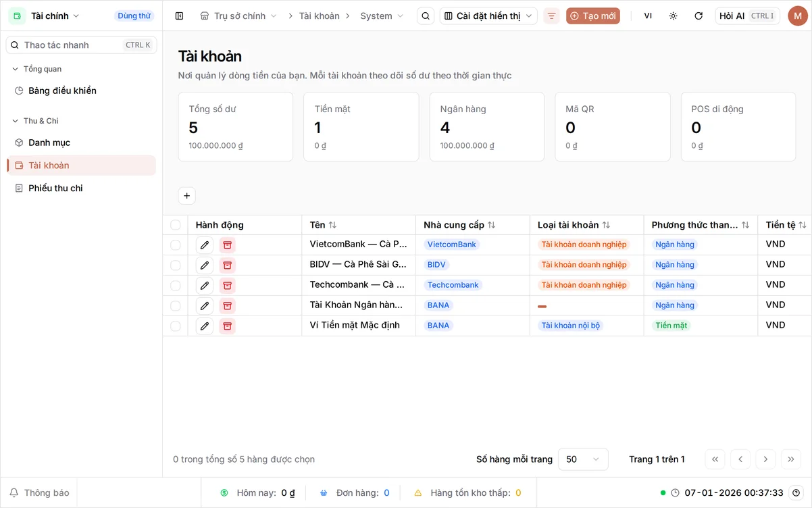Click the Đơn hàng status bar entry
Image resolution: width=812 pixels, height=508 pixels.
click(x=355, y=492)
